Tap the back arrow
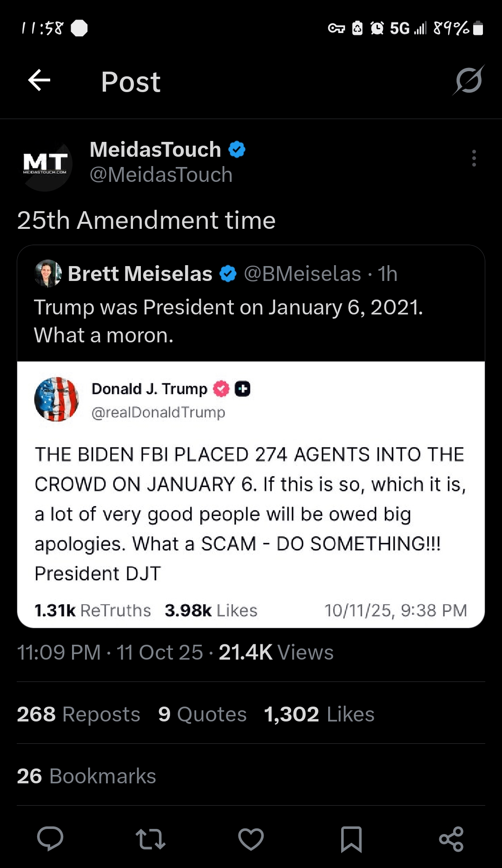 pos(39,81)
